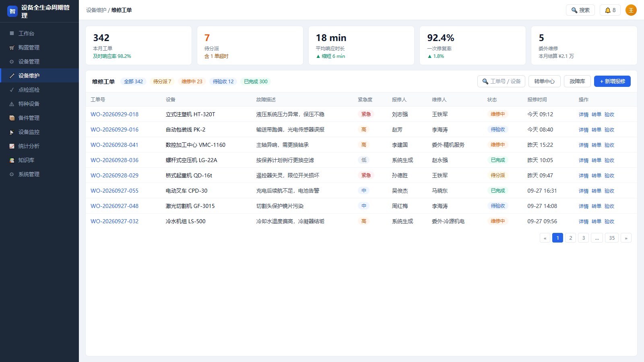This screenshot has height=362, width=644.
Task: Open 设备管理 in the sidebar
Action: point(39,62)
